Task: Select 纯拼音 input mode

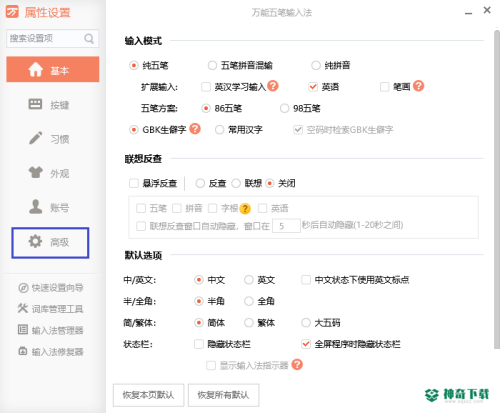Action: (316, 65)
